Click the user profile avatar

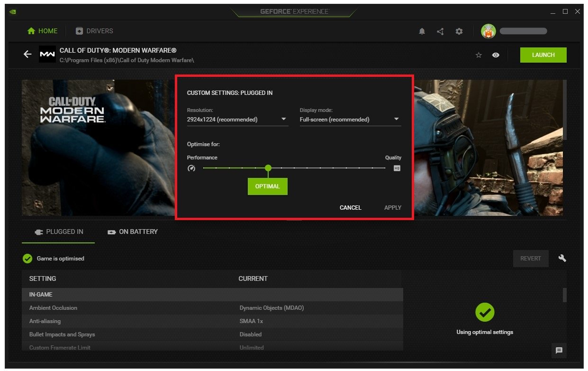(488, 31)
